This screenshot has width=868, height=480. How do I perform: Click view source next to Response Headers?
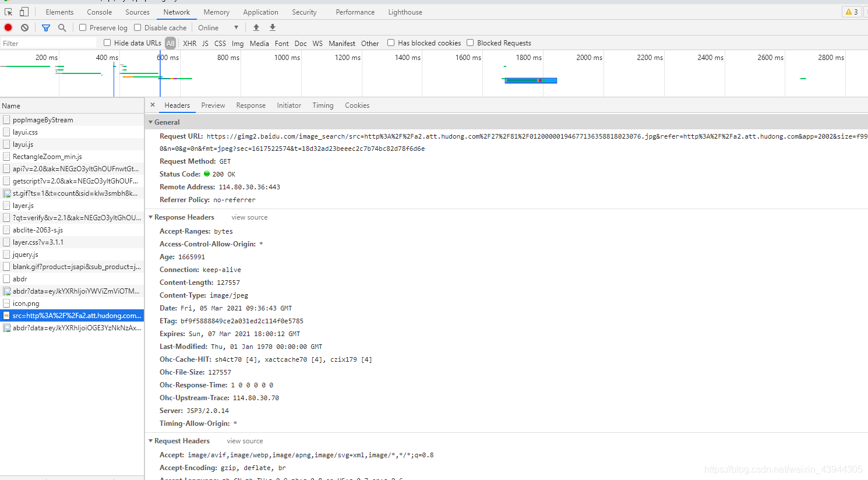pyautogui.click(x=249, y=217)
